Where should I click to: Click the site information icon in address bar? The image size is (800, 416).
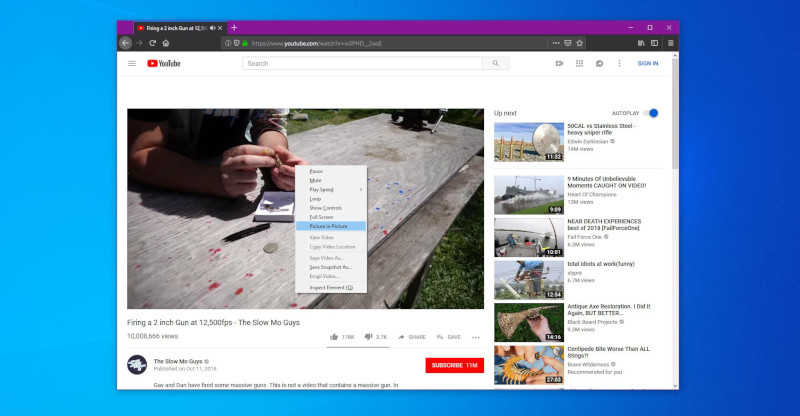pyautogui.click(x=228, y=43)
